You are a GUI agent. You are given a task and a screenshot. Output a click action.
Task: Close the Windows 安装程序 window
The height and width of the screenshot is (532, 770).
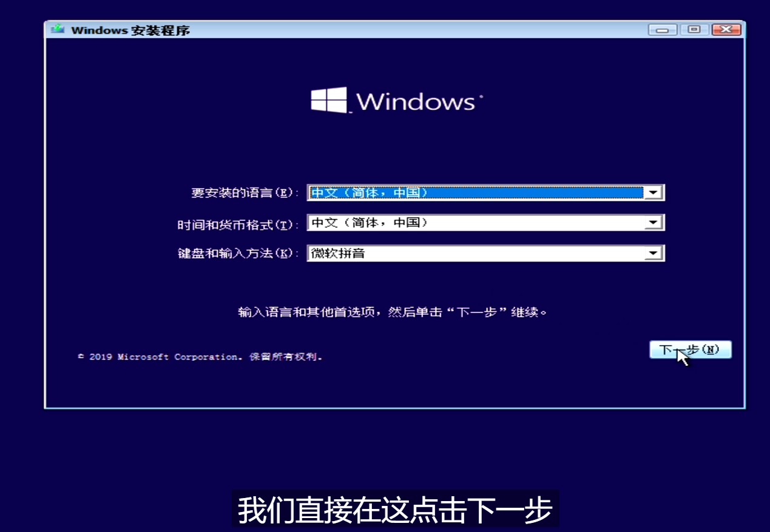coord(726,29)
